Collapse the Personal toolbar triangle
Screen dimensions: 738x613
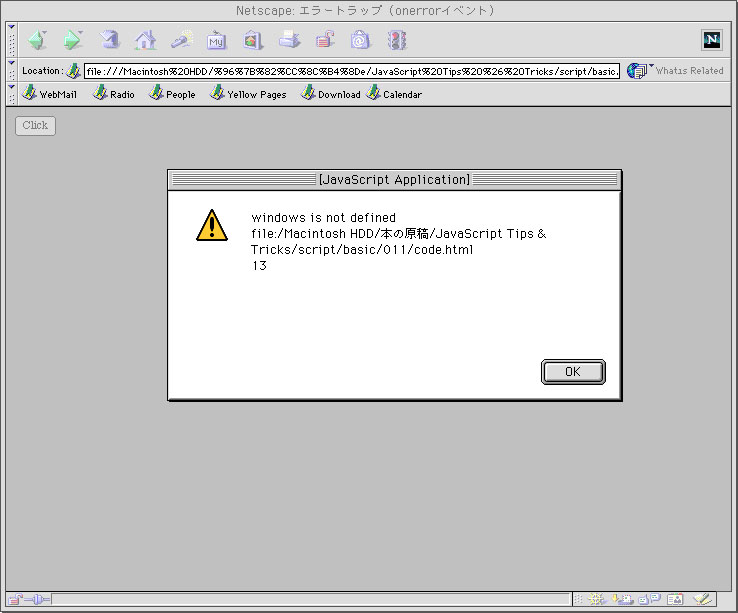coord(12,87)
